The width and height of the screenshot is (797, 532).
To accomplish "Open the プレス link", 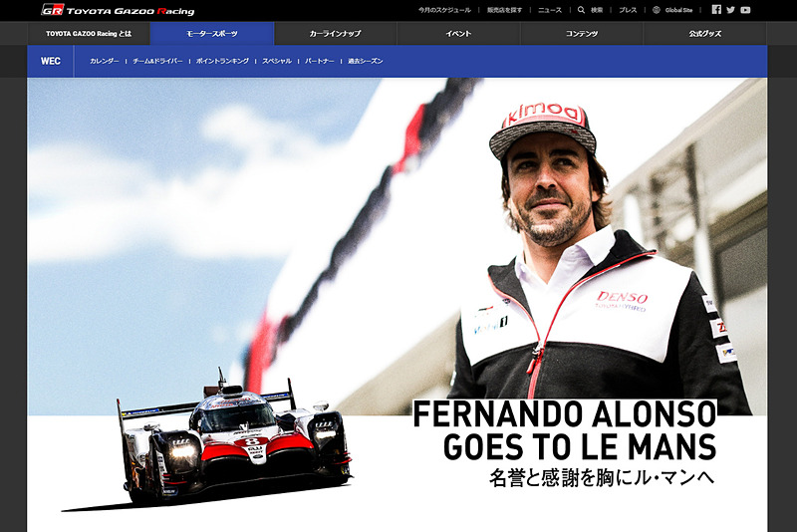I will click(628, 10).
